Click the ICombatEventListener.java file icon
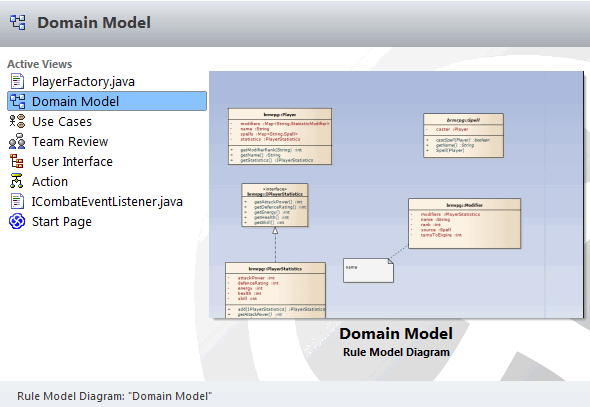The height and width of the screenshot is (407, 590). click(17, 201)
